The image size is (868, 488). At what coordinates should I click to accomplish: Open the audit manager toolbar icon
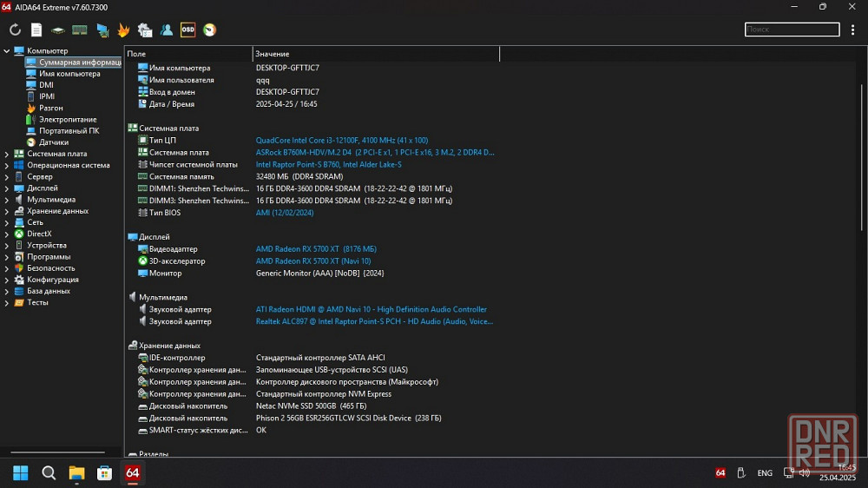point(145,30)
